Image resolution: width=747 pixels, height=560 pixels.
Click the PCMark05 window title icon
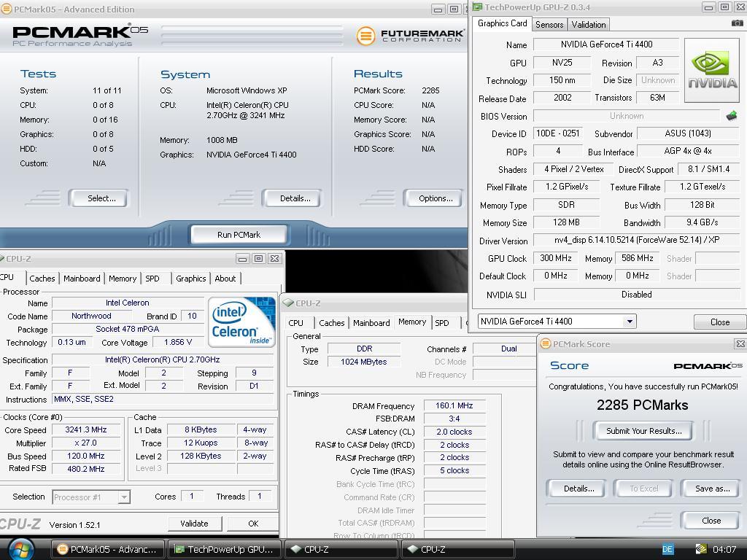tap(6, 9)
